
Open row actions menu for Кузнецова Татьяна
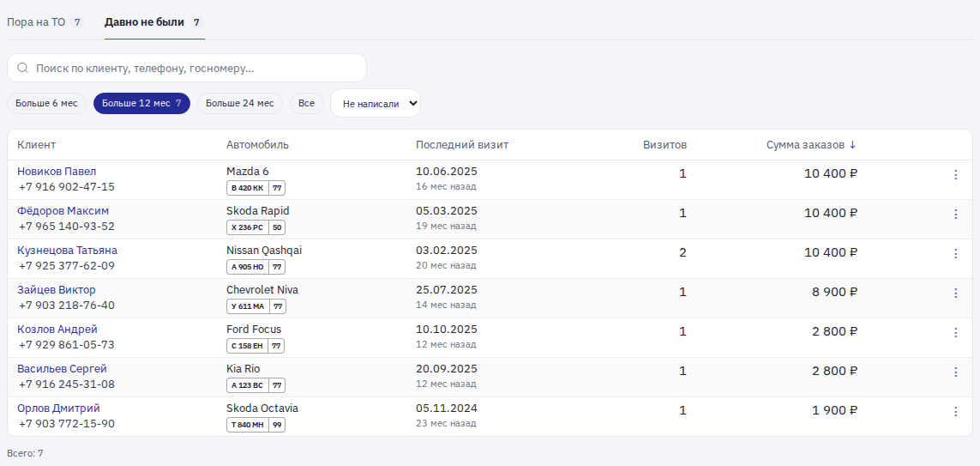click(955, 254)
